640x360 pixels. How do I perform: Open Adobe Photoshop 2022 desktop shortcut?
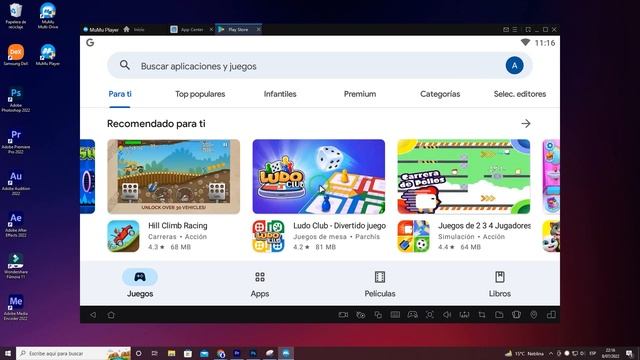click(x=16, y=100)
